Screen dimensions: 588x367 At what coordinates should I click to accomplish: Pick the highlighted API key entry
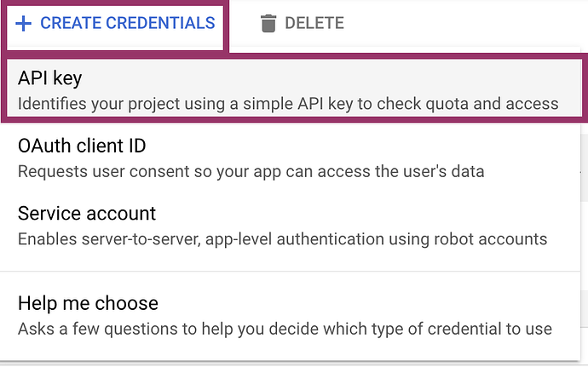pos(290,90)
